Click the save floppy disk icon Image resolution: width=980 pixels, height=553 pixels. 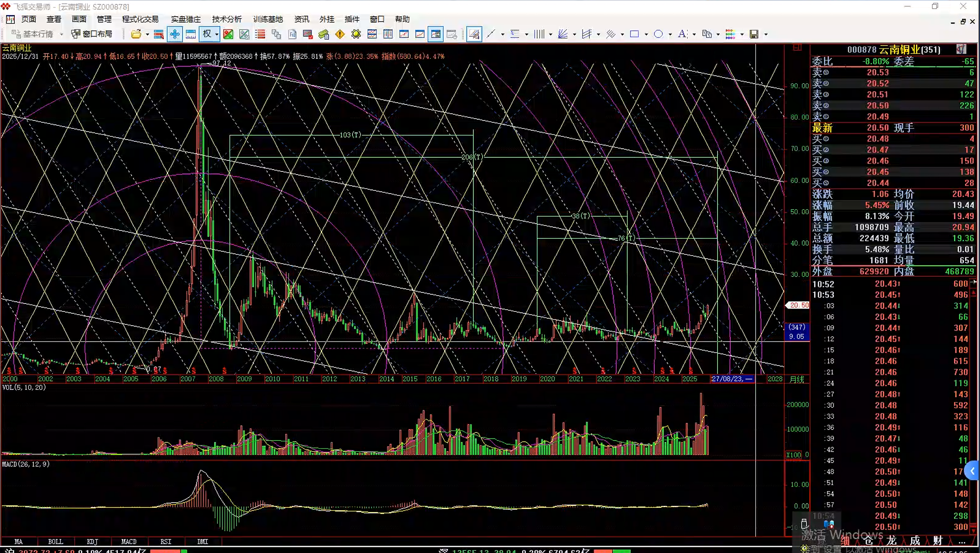tap(754, 34)
